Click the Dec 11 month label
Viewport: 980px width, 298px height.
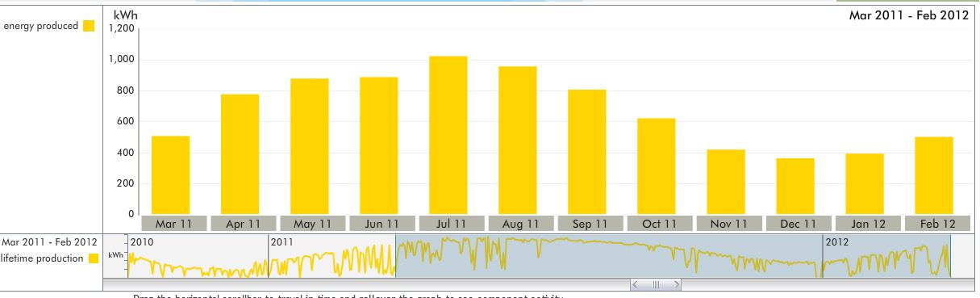point(799,224)
